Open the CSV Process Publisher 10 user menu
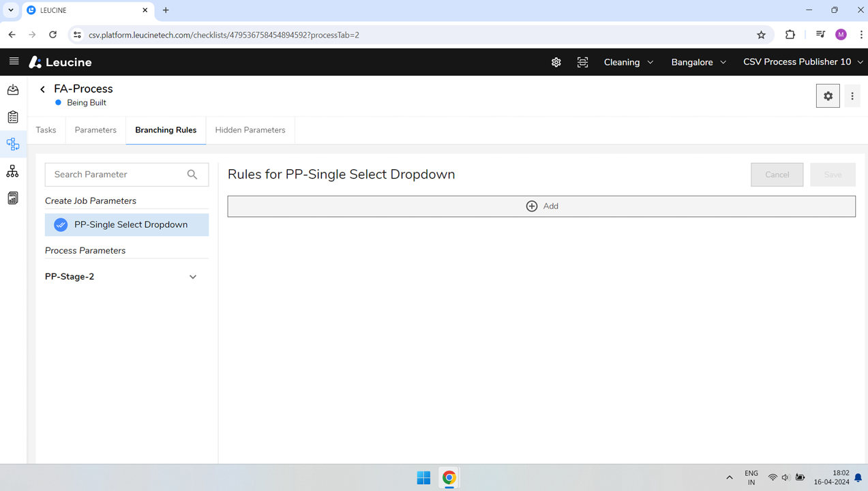The width and height of the screenshot is (868, 491). 803,62
